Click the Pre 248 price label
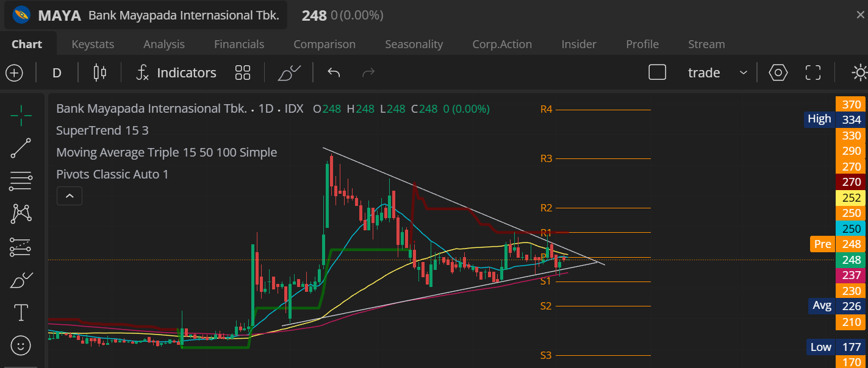The width and height of the screenshot is (868, 368). pyautogui.click(x=838, y=244)
